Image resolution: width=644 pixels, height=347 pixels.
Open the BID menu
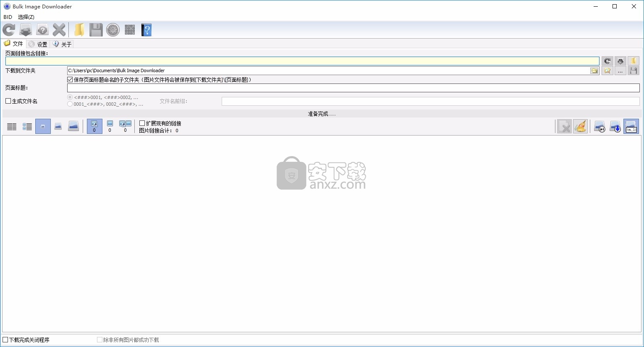[8, 17]
